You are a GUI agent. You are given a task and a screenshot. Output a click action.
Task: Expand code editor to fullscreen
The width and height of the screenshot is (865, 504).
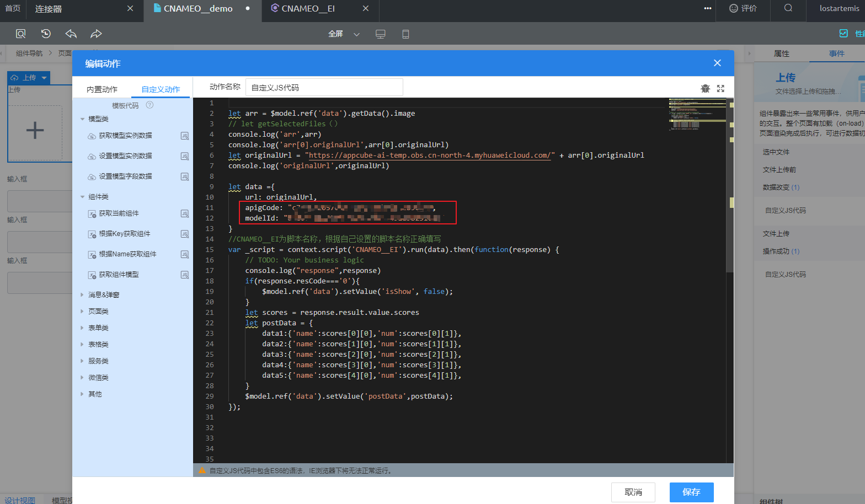click(720, 88)
